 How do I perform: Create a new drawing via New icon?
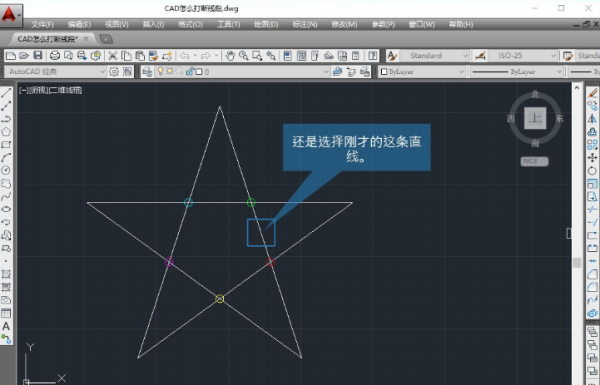(11, 56)
